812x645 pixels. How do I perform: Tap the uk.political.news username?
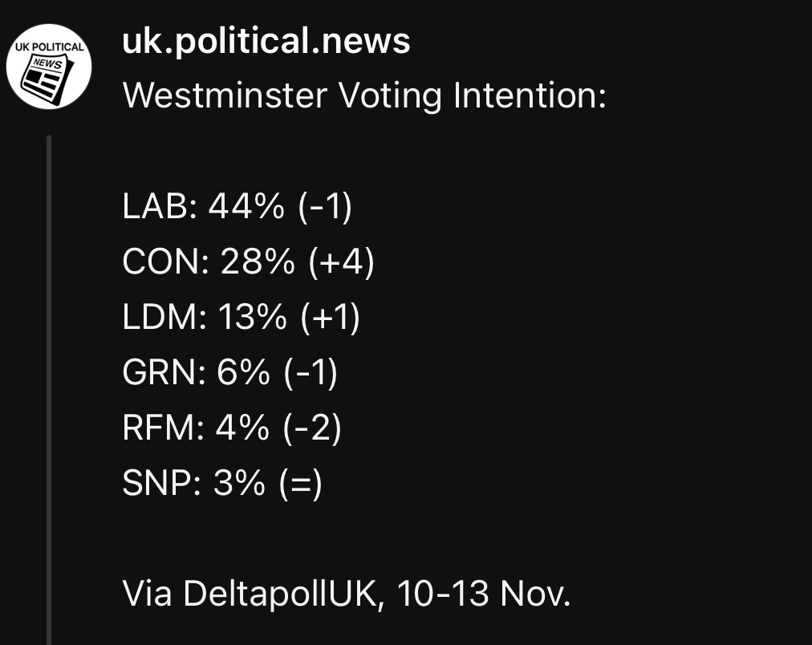pyautogui.click(x=266, y=41)
